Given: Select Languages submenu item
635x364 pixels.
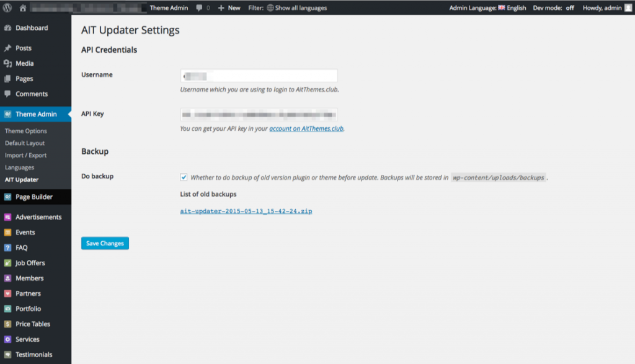Looking at the screenshot, I should point(19,167).
